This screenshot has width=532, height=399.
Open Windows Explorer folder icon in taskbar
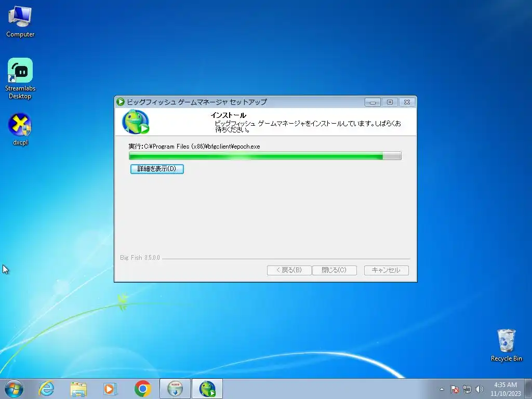pos(78,389)
